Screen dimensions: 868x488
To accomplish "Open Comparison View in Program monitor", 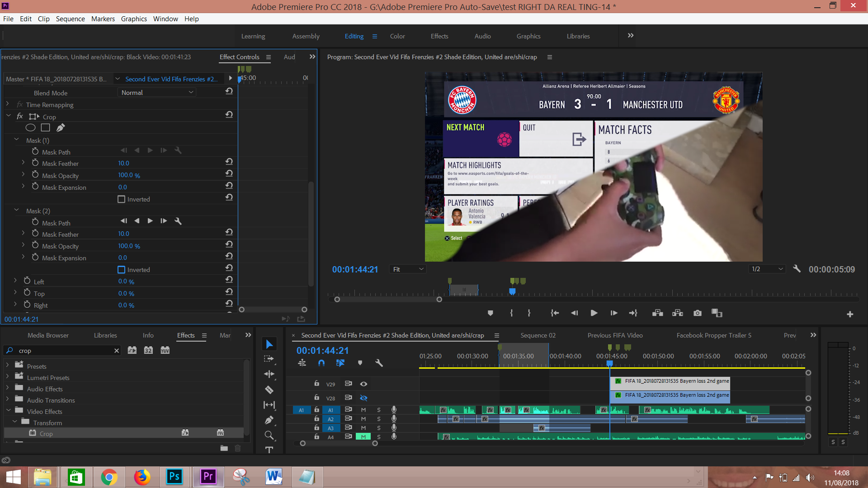I will click(x=717, y=313).
